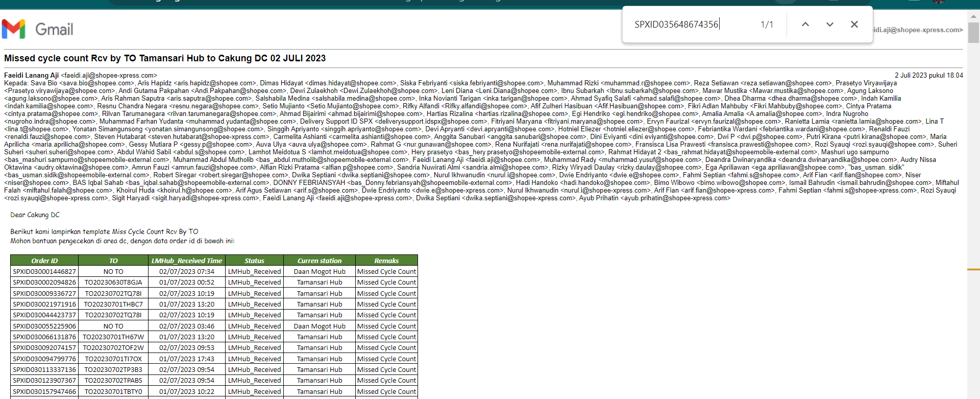Click TO cell TO20230701TH67W
980x399 pixels.
coord(113,337)
